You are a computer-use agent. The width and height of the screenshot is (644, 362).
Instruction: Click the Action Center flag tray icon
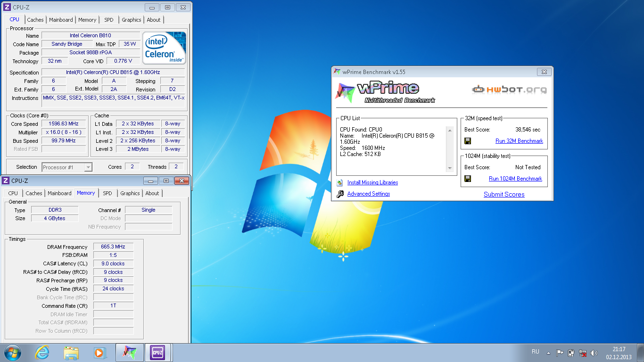(560, 353)
